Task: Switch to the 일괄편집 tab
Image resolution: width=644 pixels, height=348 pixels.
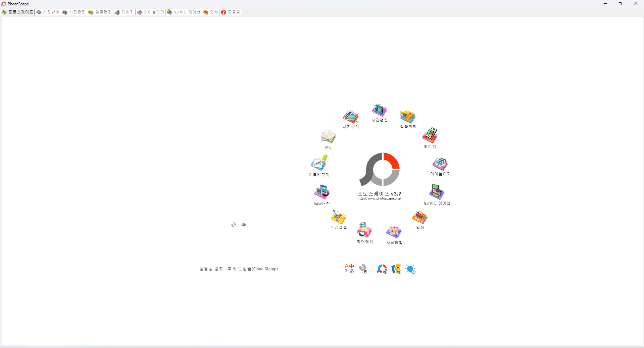Action: point(100,12)
